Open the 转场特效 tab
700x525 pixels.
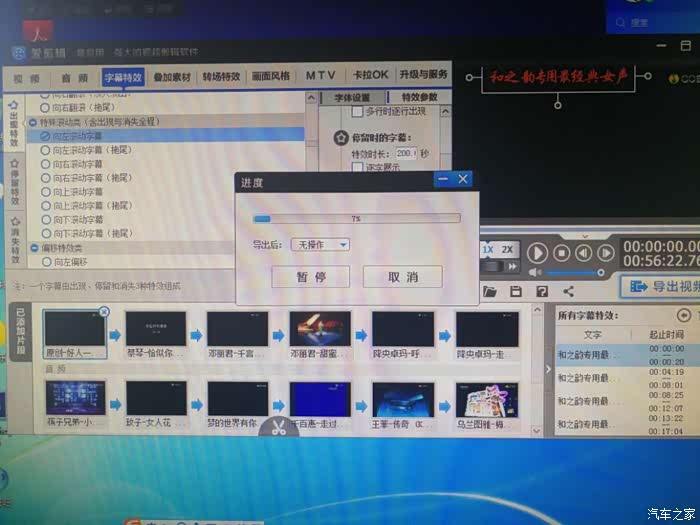[x=221, y=76]
